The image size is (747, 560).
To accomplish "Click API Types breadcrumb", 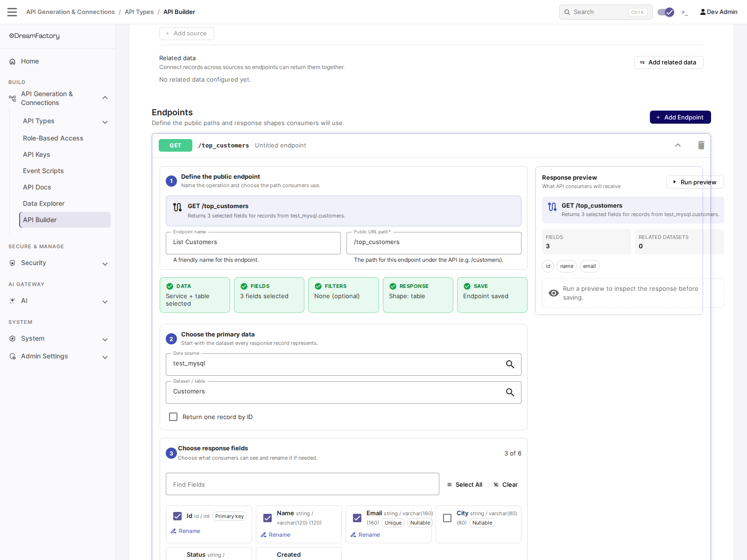I will click(139, 12).
